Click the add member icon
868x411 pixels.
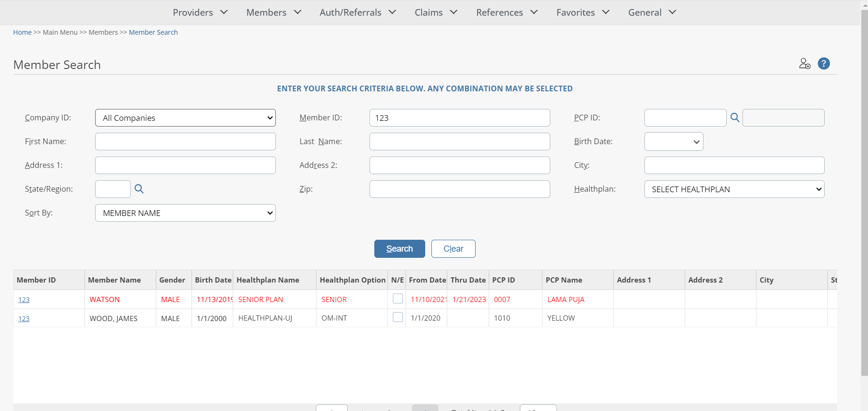(804, 64)
